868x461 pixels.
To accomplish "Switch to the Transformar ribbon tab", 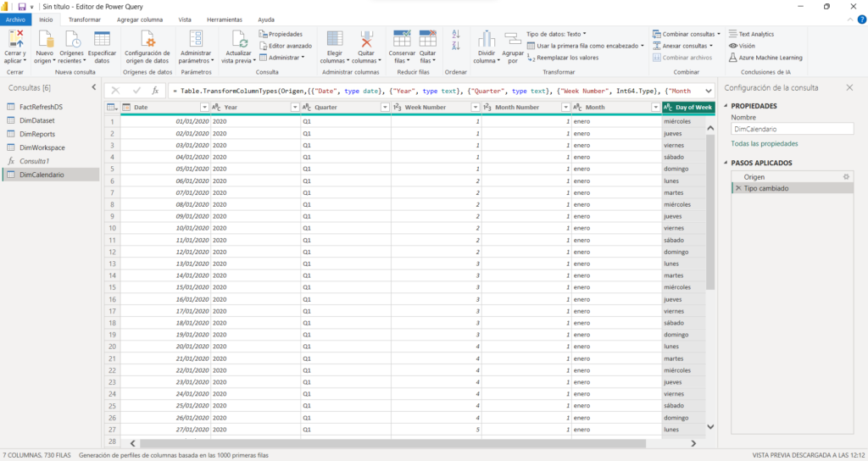I will [x=85, y=19].
